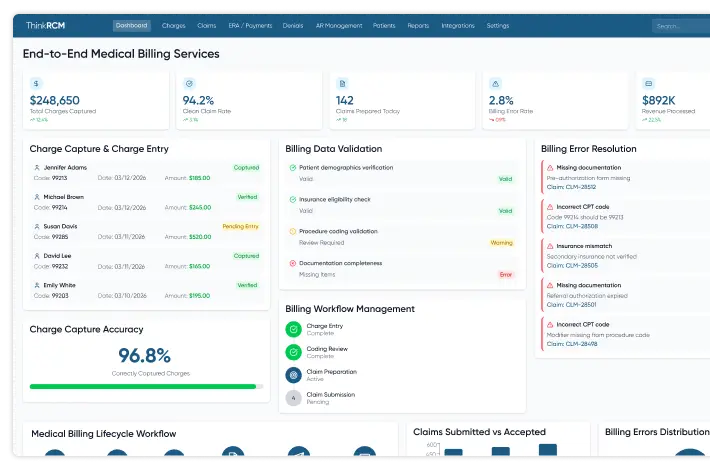This screenshot has width=710, height=470.
Task: Open the Dashboard tab
Action: coord(131,25)
